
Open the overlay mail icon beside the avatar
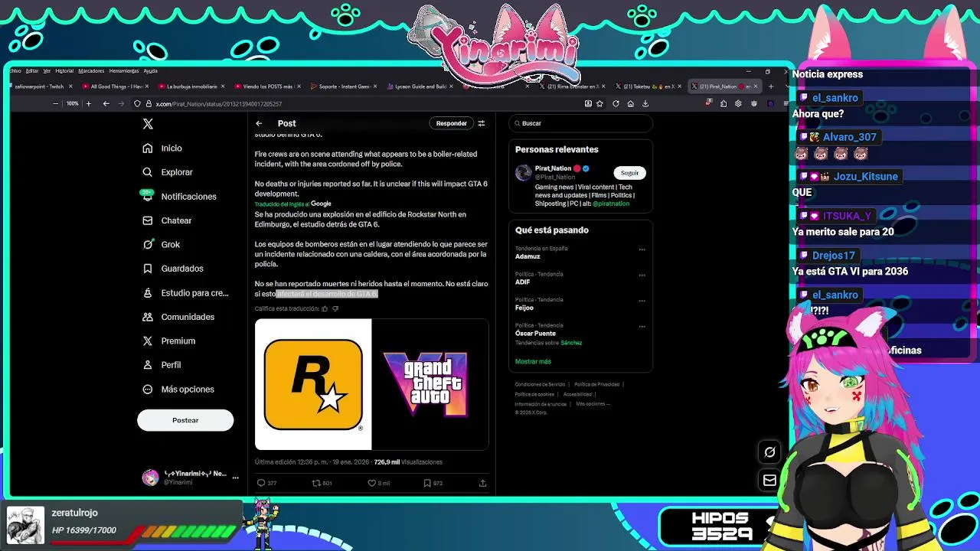click(769, 480)
